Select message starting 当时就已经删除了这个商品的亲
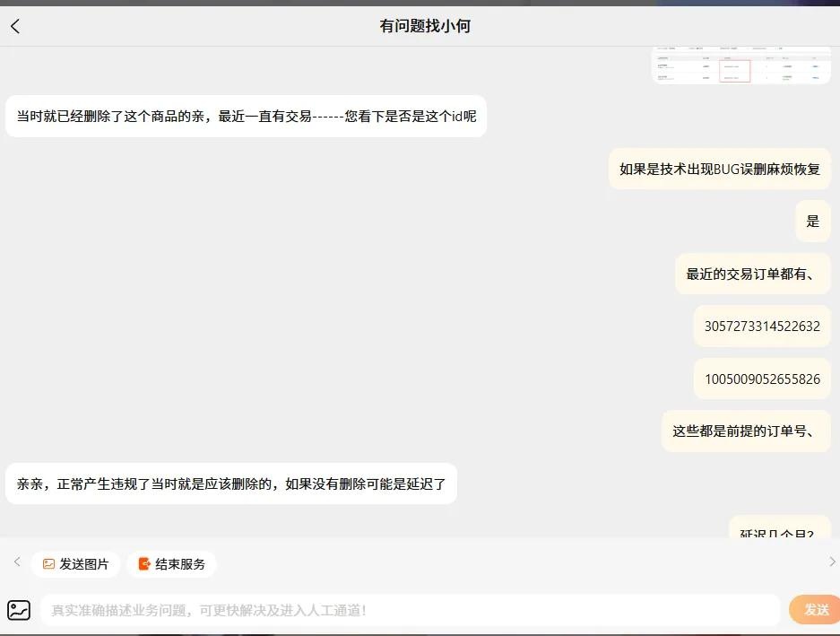This screenshot has width=840, height=636. pyautogui.click(x=246, y=117)
